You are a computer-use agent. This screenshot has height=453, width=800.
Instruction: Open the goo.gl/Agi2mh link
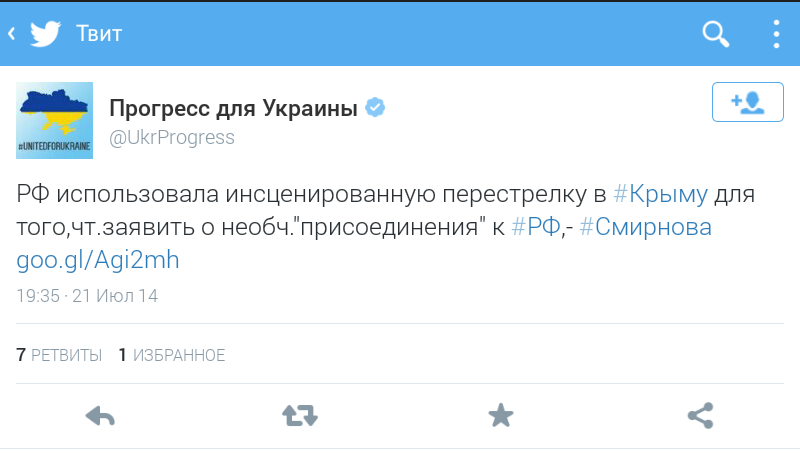(98, 260)
